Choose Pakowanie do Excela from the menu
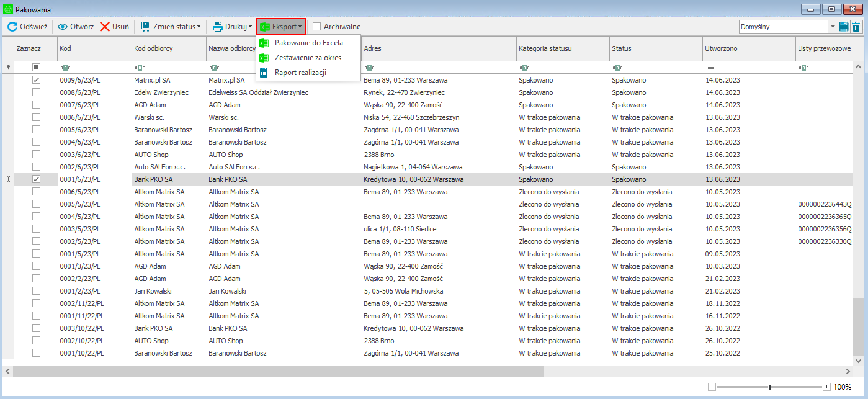 click(308, 43)
